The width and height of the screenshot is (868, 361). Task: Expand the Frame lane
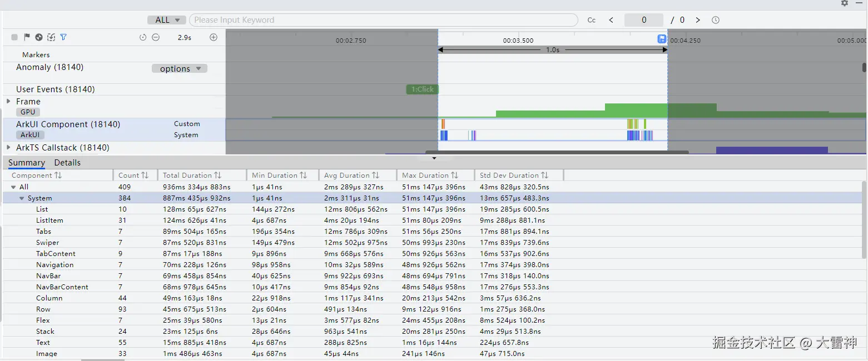(8, 101)
